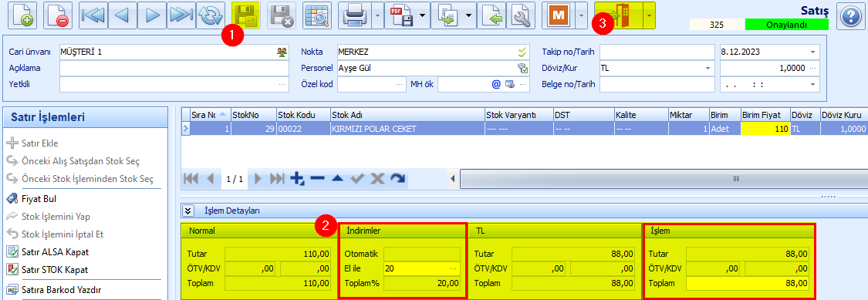Open the help question mark
Screen dimensions: 868x300
coord(851,15)
